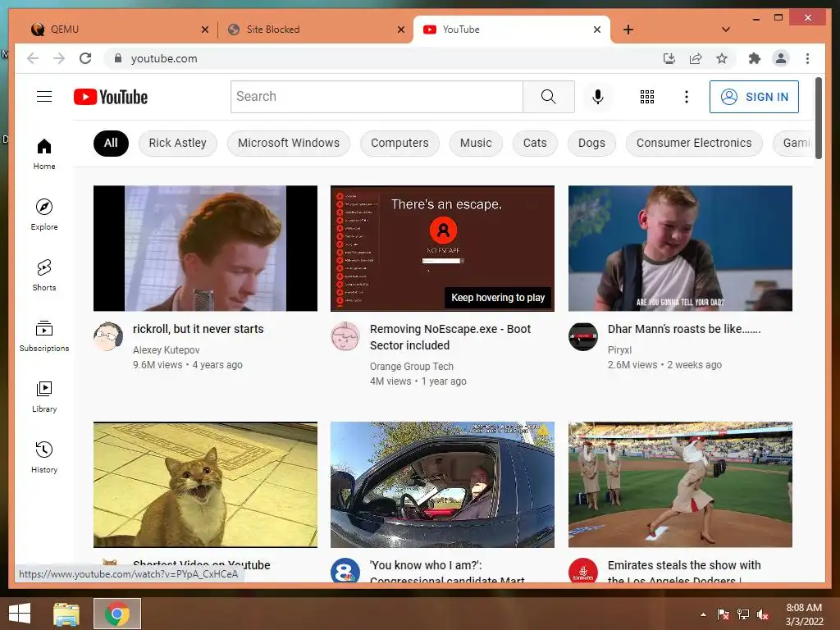Select the Rick Astley chip
840x630 pixels.
(177, 143)
